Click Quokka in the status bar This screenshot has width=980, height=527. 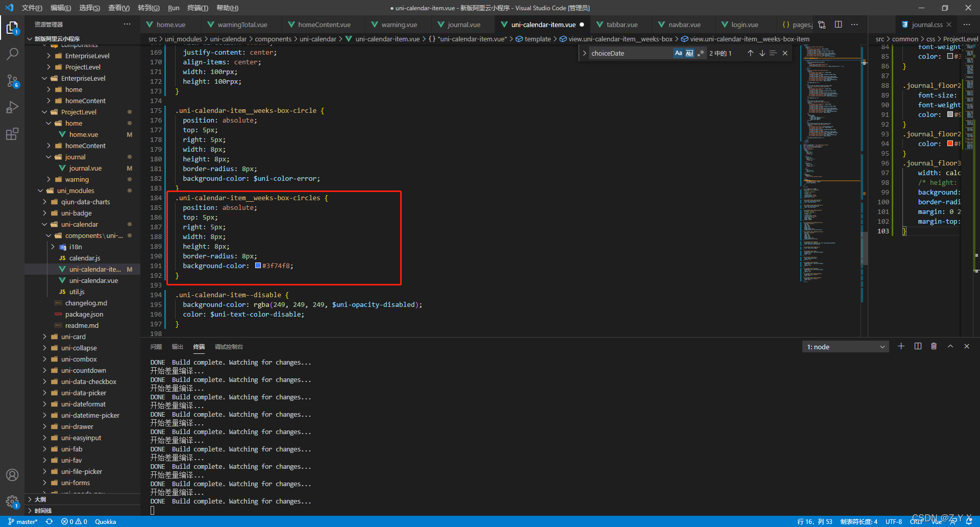[106, 521]
